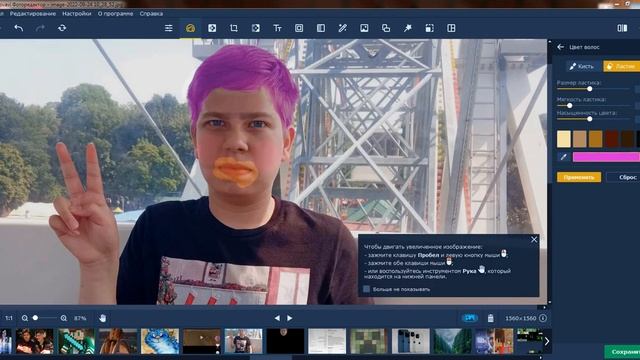Viewport: 640px width, 360px height.
Task: Open the smartphones thumbnail
Action: [x=410, y=341]
